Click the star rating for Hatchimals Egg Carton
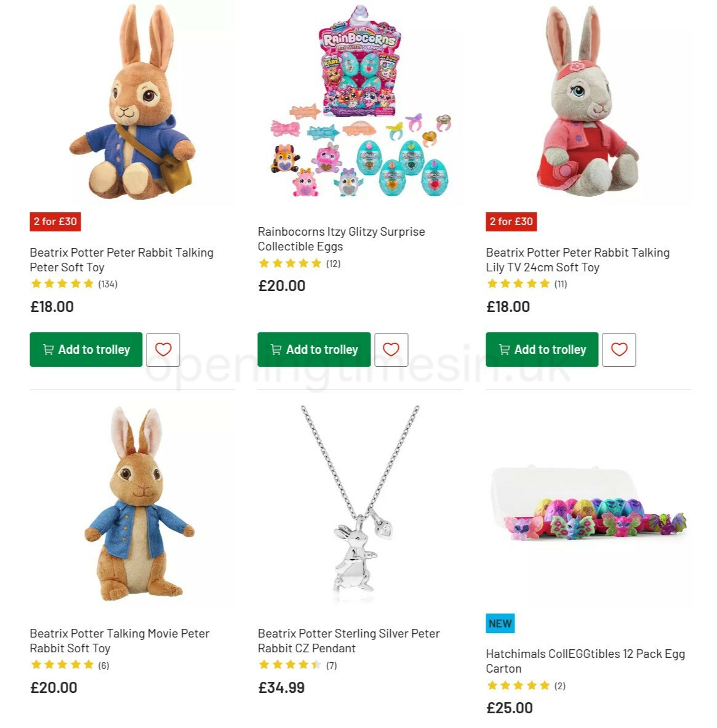717x728 pixels. click(519, 685)
